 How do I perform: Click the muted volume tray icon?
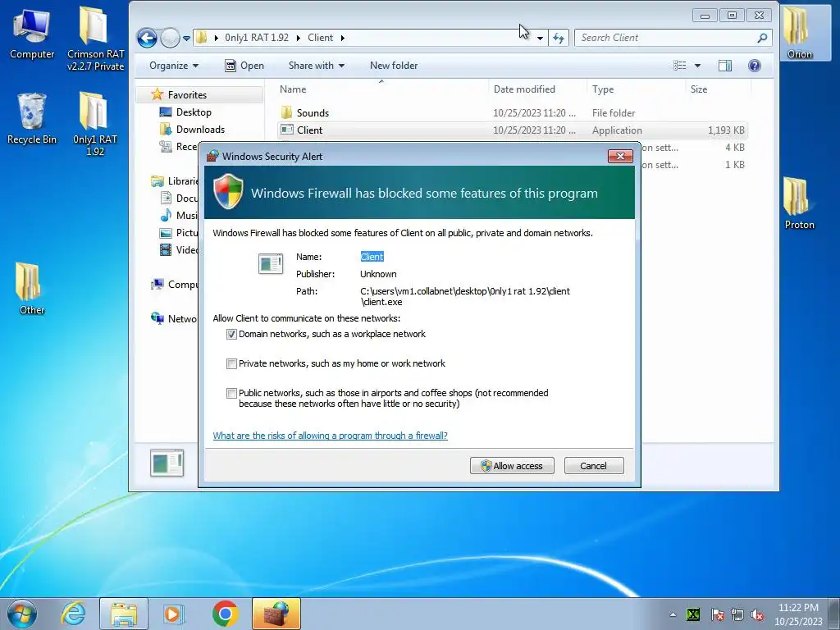757,615
